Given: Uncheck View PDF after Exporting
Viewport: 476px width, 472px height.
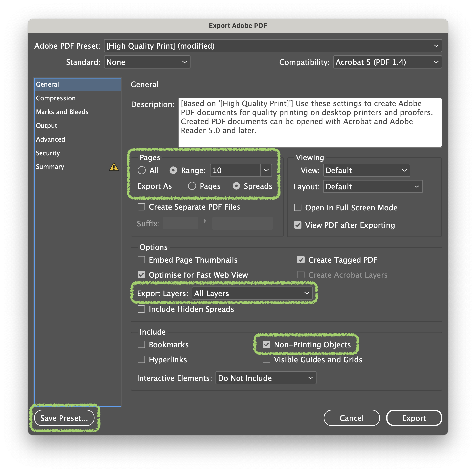Looking at the screenshot, I should pos(298,225).
